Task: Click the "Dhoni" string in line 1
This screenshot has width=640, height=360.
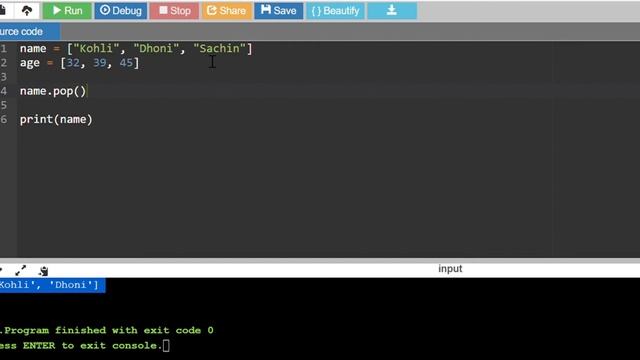Action: [x=156, y=49]
